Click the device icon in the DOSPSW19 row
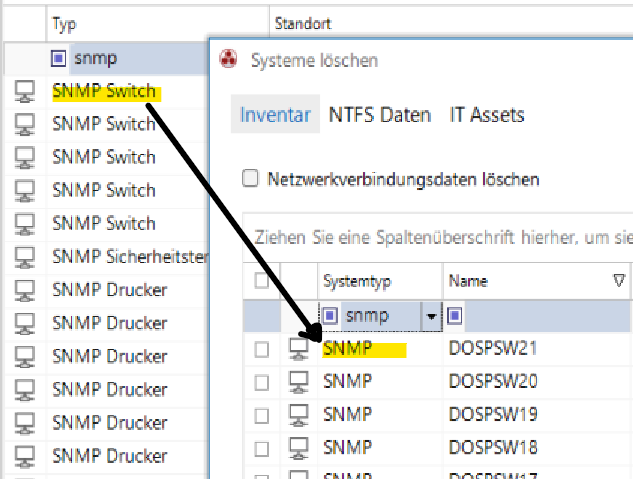 pos(297,413)
